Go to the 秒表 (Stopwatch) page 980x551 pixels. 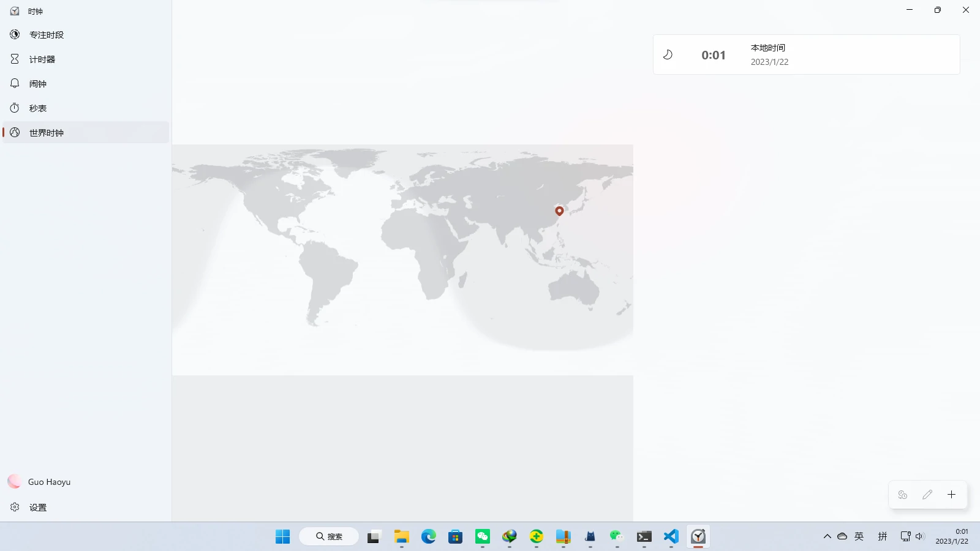tap(37, 108)
